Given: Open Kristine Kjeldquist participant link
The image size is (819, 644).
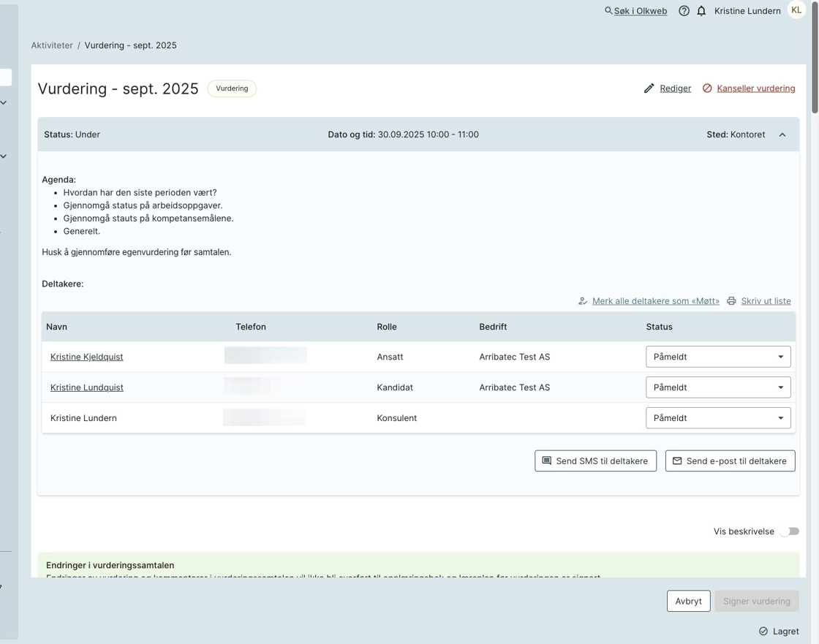Looking at the screenshot, I should [x=86, y=357].
